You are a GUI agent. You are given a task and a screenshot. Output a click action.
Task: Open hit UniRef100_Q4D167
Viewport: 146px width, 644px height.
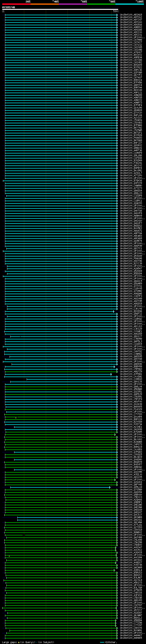pos(131,512)
